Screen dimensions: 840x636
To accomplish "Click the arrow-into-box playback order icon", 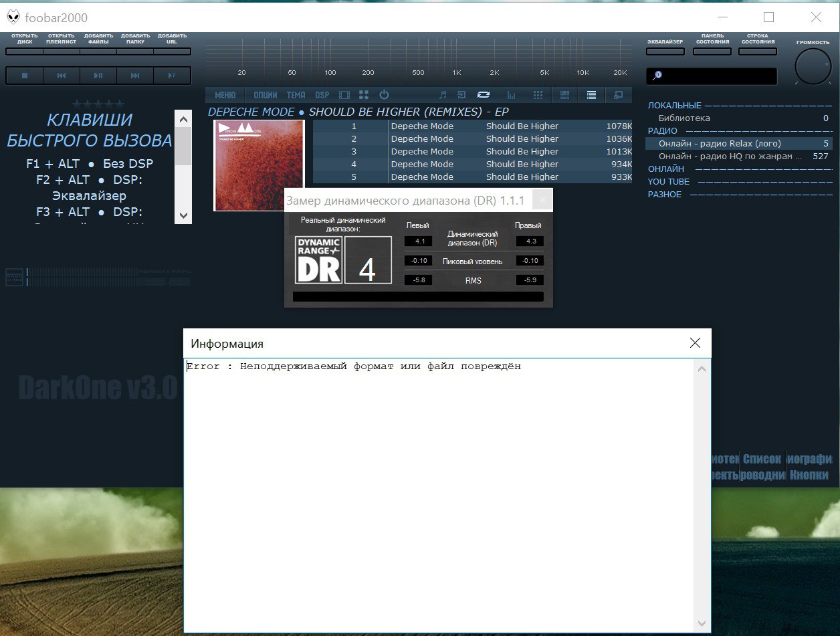I will (x=461, y=95).
